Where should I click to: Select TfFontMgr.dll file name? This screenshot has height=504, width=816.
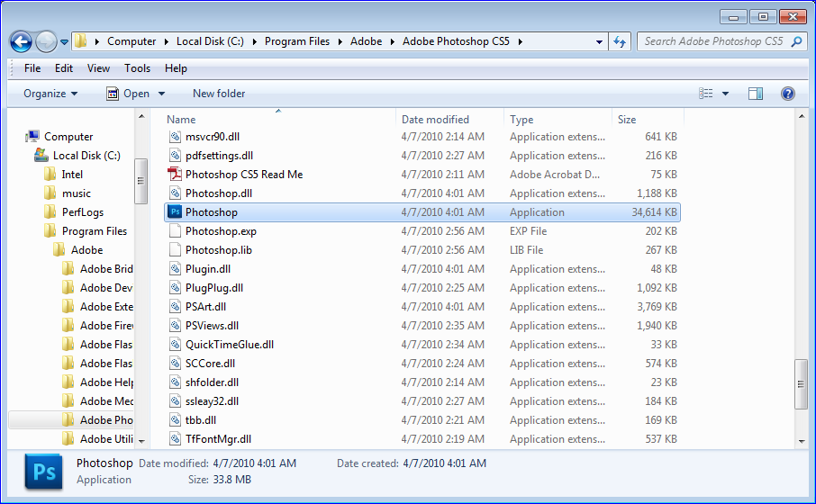218,439
